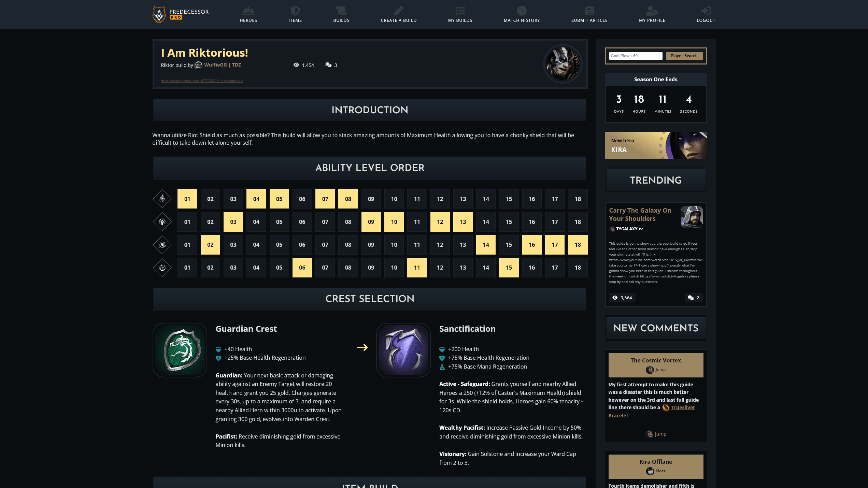Open the Heroes page icon
This screenshot has width=868, height=488.
click(x=248, y=11)
